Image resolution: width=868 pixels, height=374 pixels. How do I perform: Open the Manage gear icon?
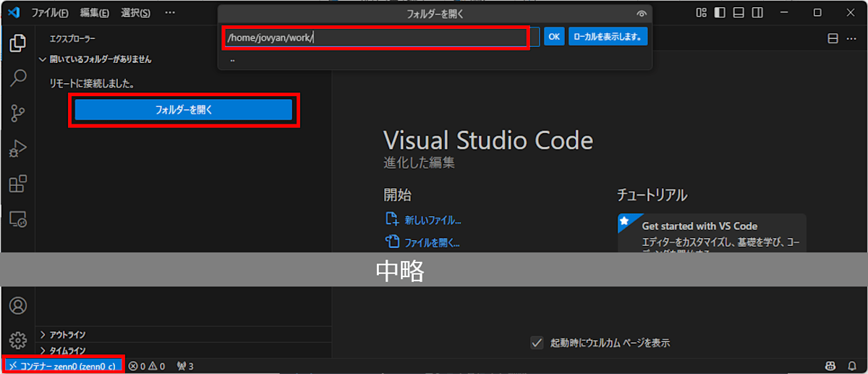(17, 340)
